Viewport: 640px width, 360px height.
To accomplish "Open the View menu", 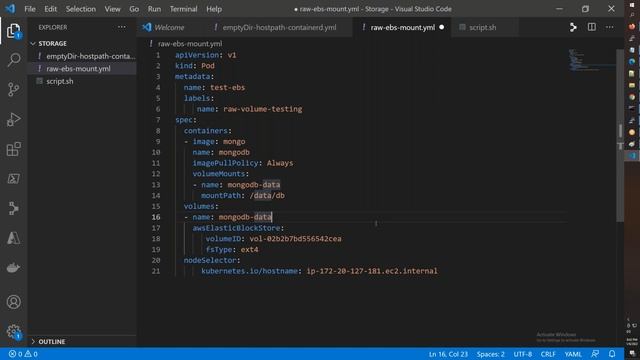I will [112, 9].
